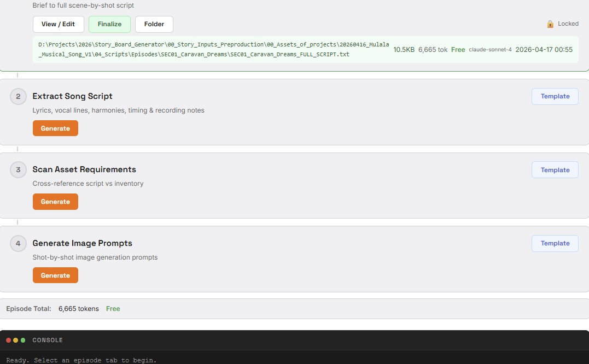Image resolution: width=589 pixels, height=364 pixels.
Task: Click the Scan Asset Requirements heading
Action: pos(84,169)
